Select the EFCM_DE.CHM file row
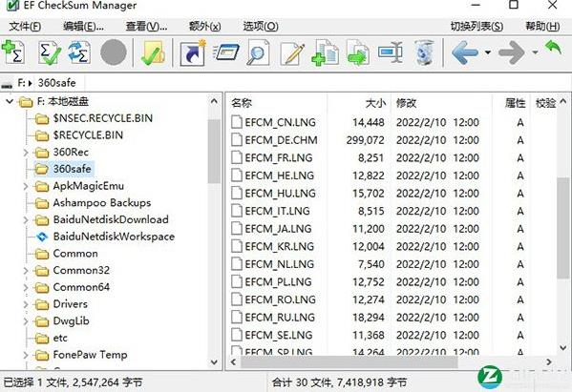The width and height of the screenshot is (572, 392). (394, 140)
